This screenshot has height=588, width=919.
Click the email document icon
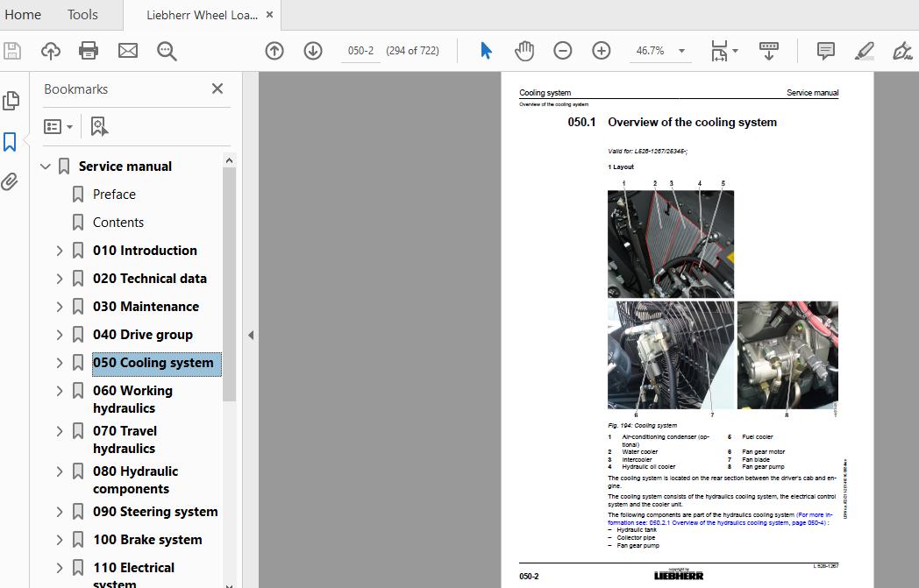pyautogui.click(x=127, y=50)
